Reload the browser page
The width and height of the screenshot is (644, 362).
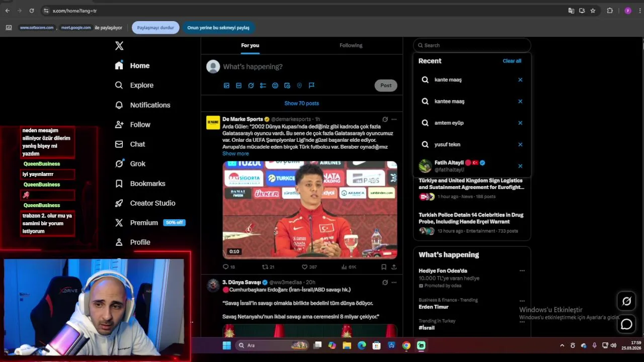pyautogui.click(x=32, y=11)
